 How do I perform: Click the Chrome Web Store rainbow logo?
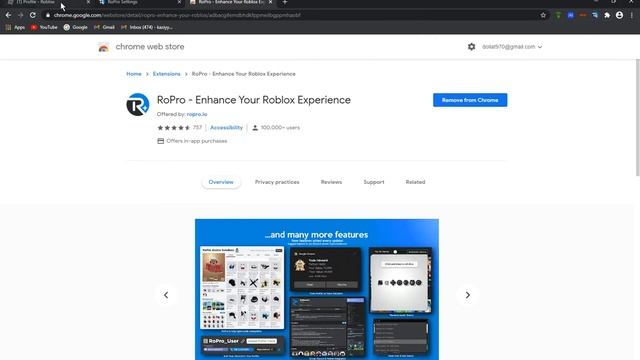click(104, 47)
